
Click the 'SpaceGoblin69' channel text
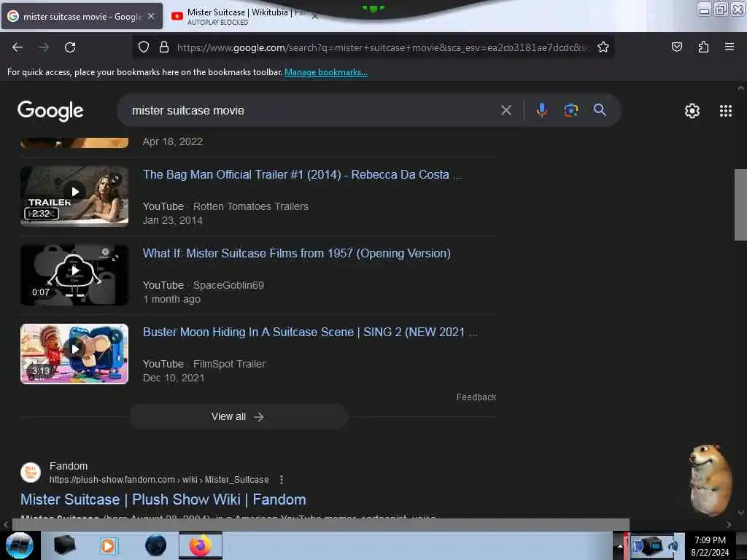point(228,285)
